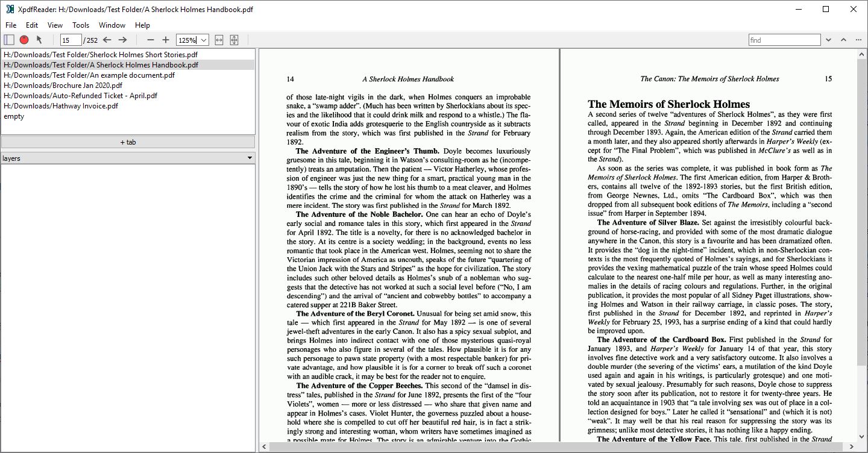Switch to Brochure Jan 2020.pdf tab
Viewport: 868px width, 453px height.
point(63,86)
